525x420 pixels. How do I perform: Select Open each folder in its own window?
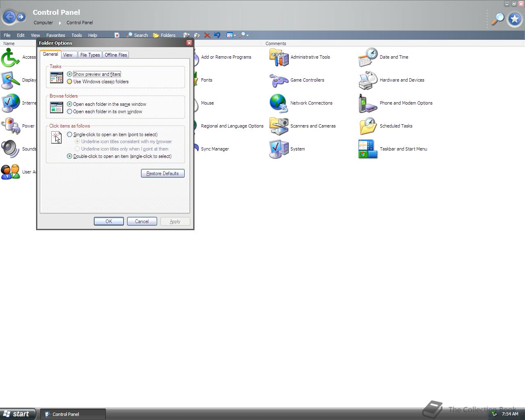pyautogui.click(x=105, y=112)
